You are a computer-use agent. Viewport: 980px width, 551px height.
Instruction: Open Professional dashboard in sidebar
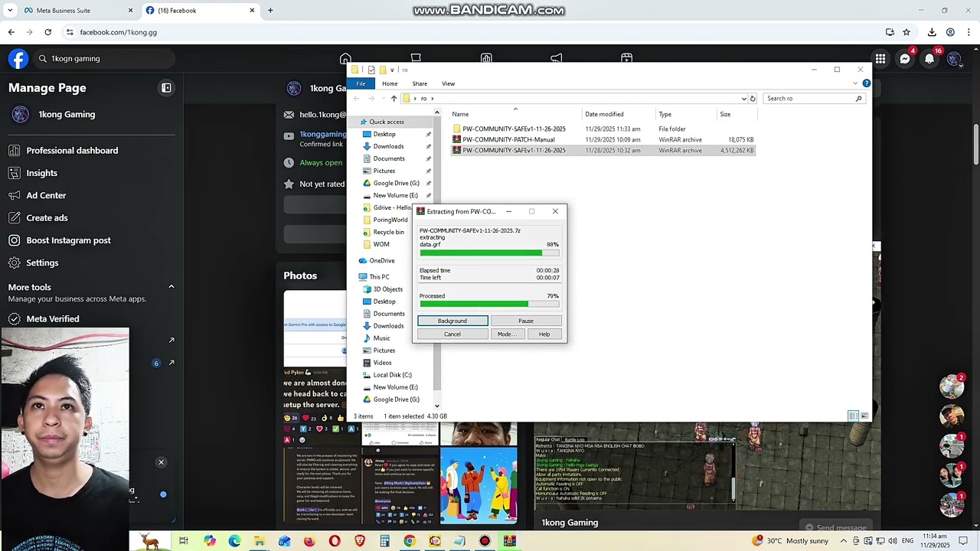72,151
